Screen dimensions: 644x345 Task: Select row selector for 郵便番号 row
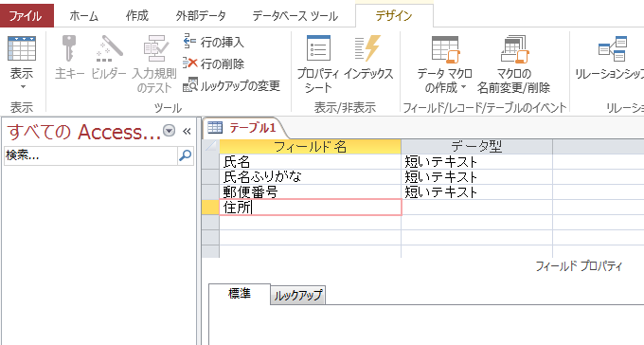(x=210, y=192)
